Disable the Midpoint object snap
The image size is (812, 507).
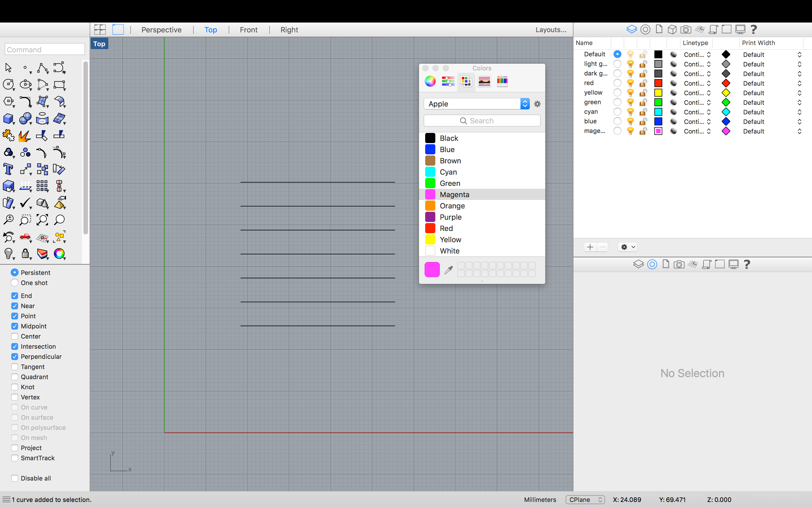click(x=15, y=326)
